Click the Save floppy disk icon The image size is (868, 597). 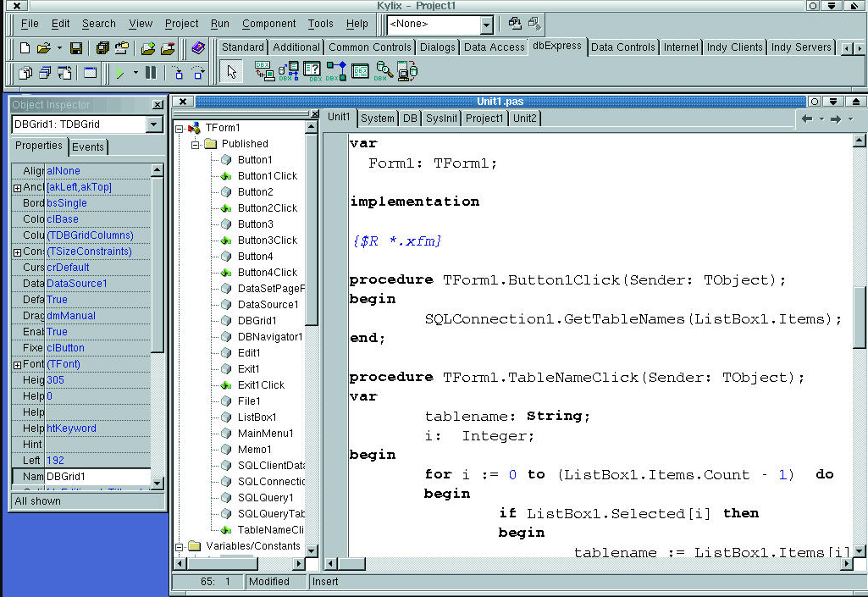(x=76, y=48)
